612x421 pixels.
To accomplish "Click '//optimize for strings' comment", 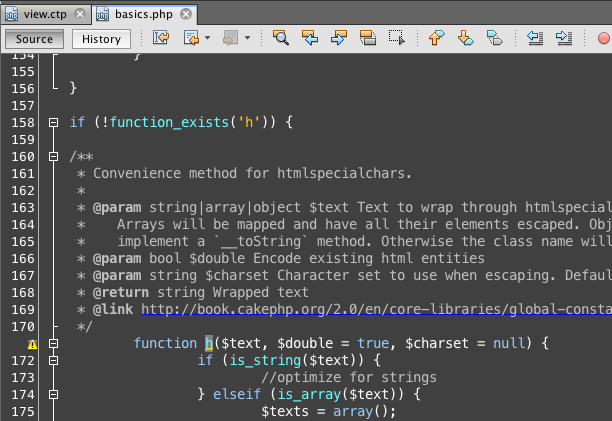I will [349, 378].
